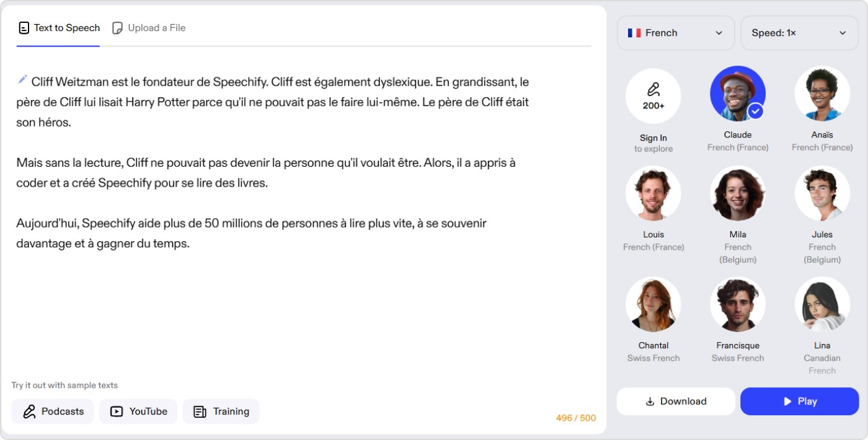868x440 pixels.
Task: Click the Text to Speech document icon
Action: (x=24, y=28)
